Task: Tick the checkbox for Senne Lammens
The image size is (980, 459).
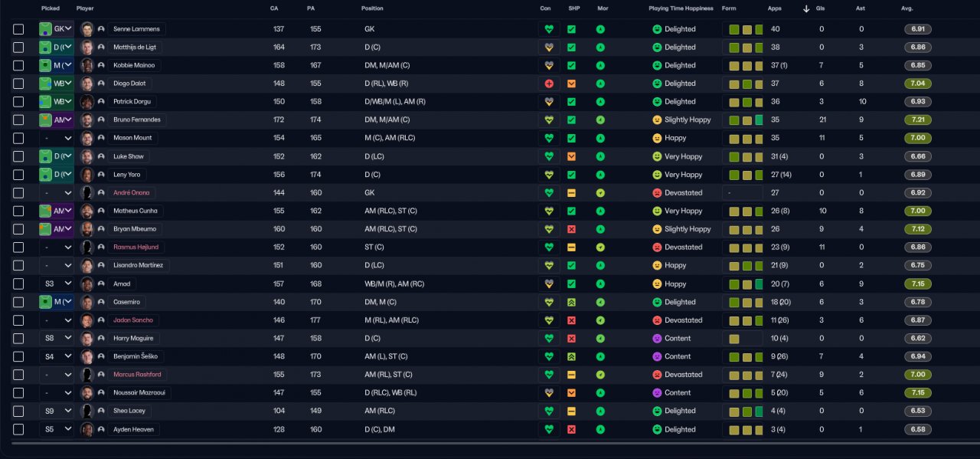Action: pos(18,29)
